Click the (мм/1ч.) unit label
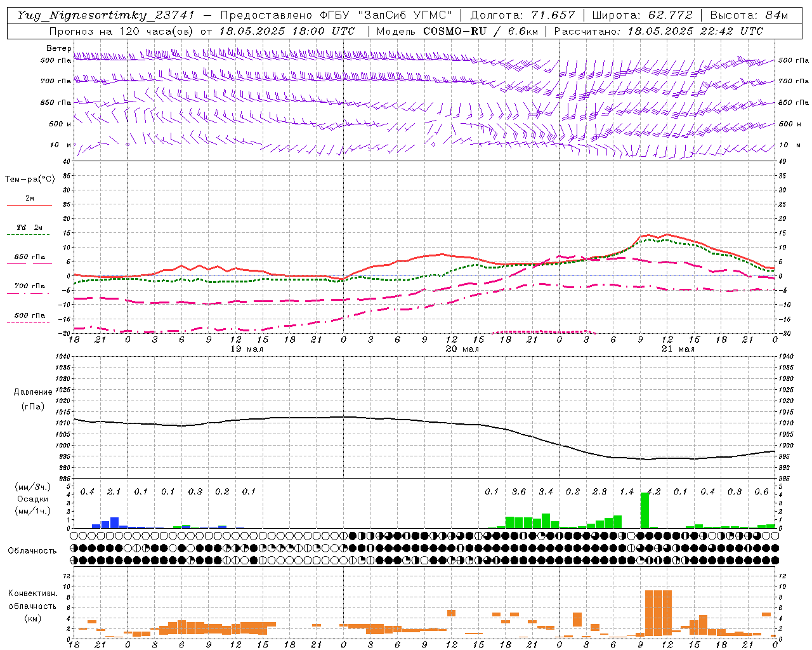 pos(33,512)
